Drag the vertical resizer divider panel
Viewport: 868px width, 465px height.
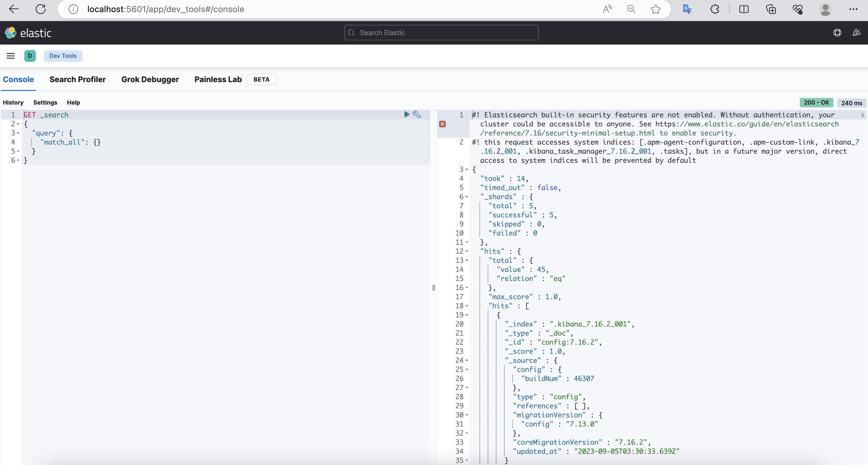(434, 288)
